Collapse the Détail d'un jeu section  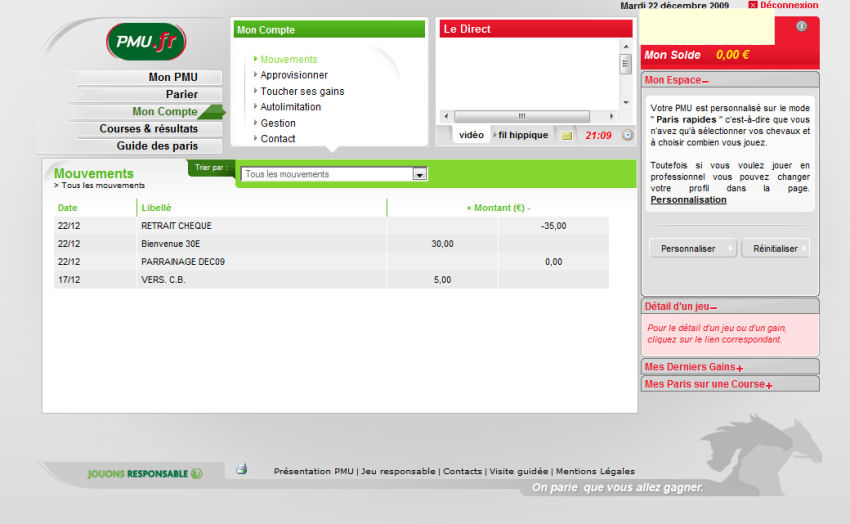(x=713, y=306)
